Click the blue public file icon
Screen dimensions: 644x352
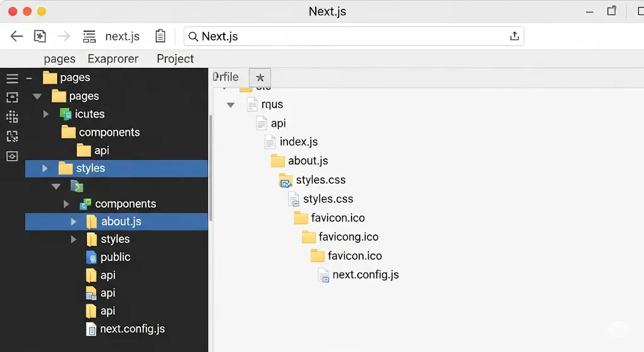(x=91, y=257)
